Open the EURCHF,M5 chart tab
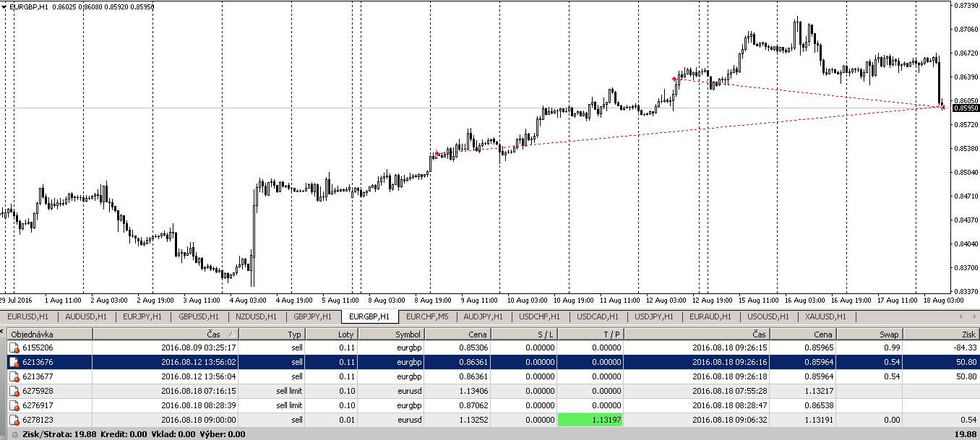980x440 pixels. pyautogui.click(x=427, y=316)
